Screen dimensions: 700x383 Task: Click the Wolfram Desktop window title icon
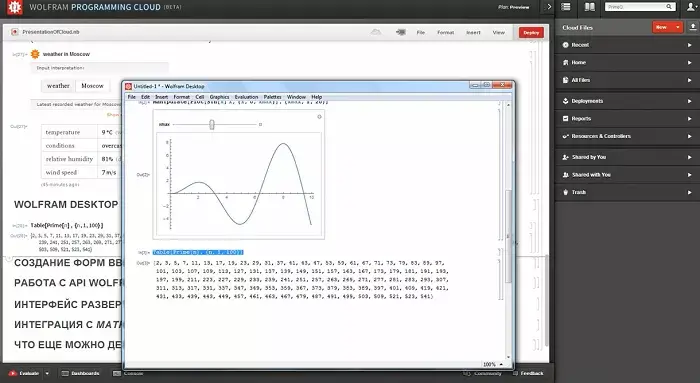click(128, 86)
